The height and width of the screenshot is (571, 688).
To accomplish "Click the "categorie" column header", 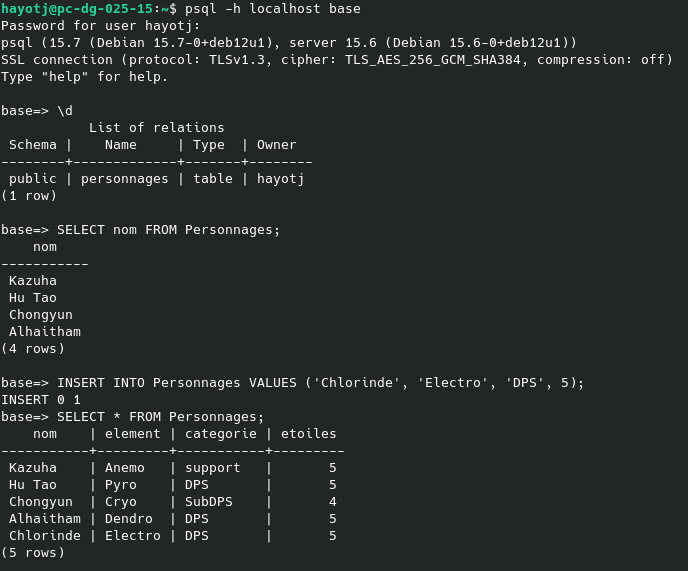I will tap(216, 434).
